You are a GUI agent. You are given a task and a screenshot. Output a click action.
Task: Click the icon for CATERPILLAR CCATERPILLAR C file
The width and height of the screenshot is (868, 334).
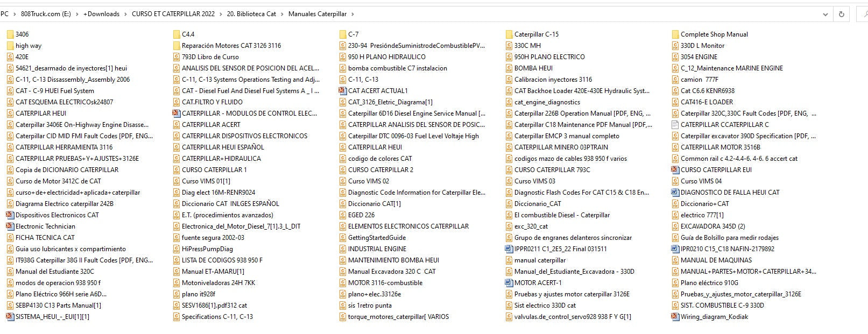(x=675, y=125)
